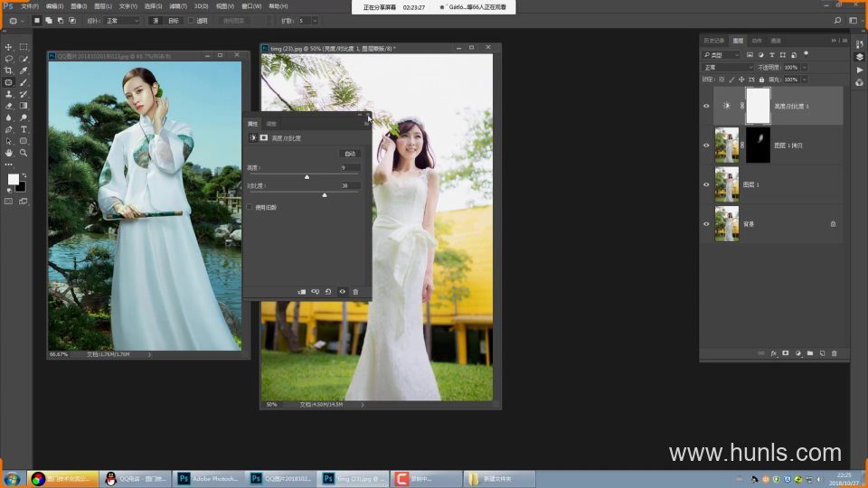Click the brightness slider handle
This screenshot has height=488, width=868.
tap(307, 176)
